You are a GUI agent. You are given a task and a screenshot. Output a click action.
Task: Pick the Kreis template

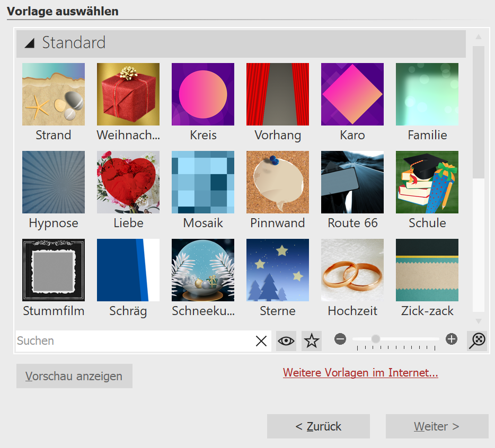(x=203, y=94)
